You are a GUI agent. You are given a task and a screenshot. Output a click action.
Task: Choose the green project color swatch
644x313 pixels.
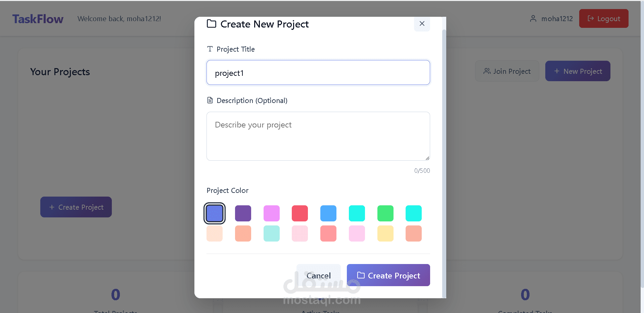(x=385, y=213)
